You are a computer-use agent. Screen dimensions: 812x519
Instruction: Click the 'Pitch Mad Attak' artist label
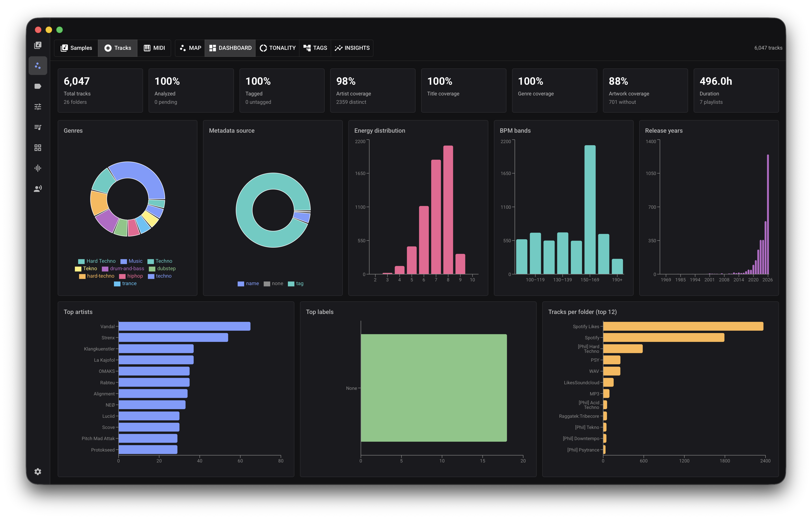tap(98, 438)
